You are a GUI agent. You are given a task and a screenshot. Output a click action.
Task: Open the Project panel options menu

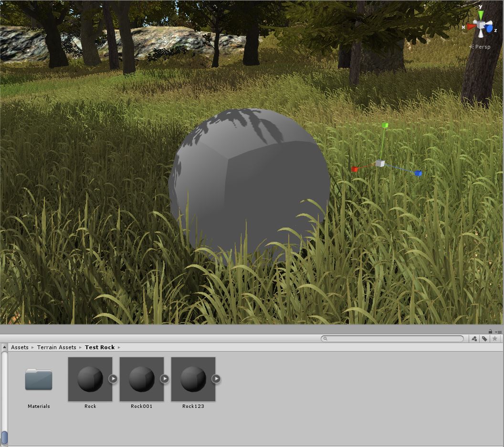(x=499, y=332)
